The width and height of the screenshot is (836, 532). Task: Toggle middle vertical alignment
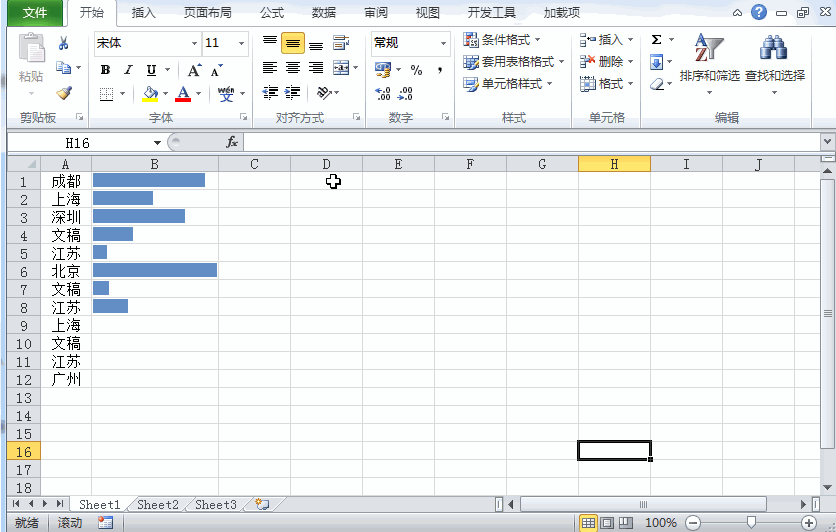293,43
